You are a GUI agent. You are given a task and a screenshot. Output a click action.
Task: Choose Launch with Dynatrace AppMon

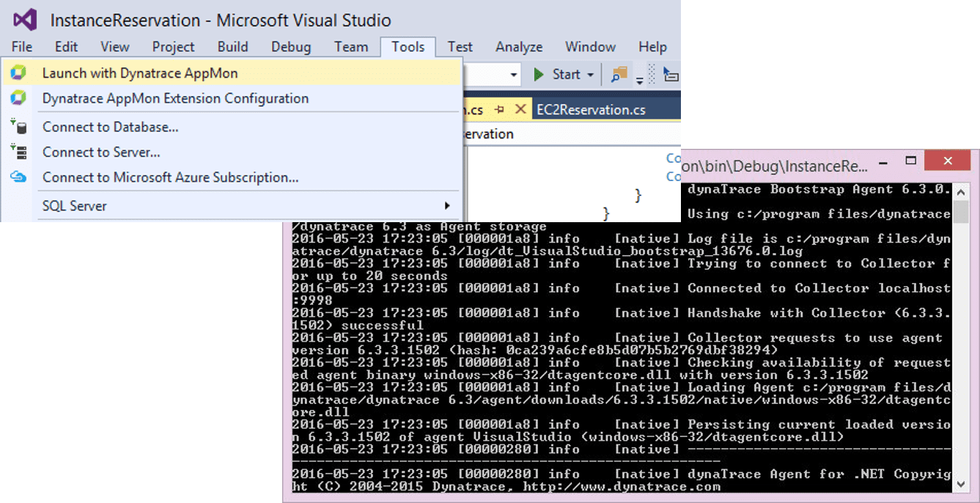pos(232,73)
